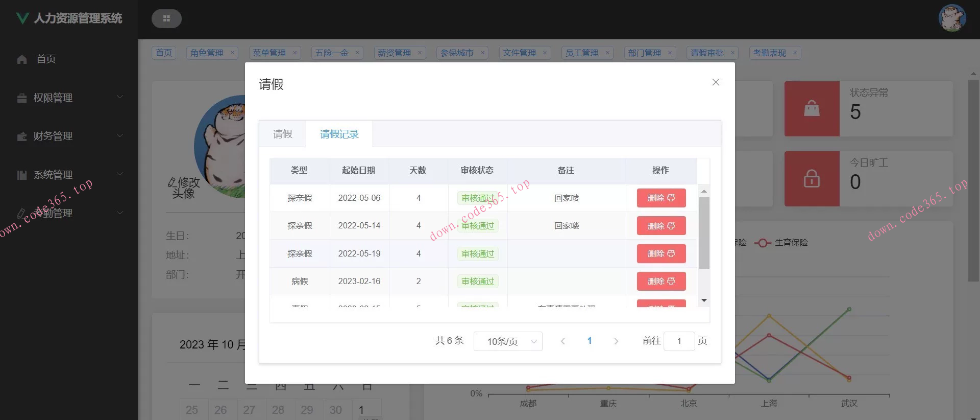This screenshot has width=980, height=420.
Task: Close the 菜单管理 tag
Action: coord(295,53)
